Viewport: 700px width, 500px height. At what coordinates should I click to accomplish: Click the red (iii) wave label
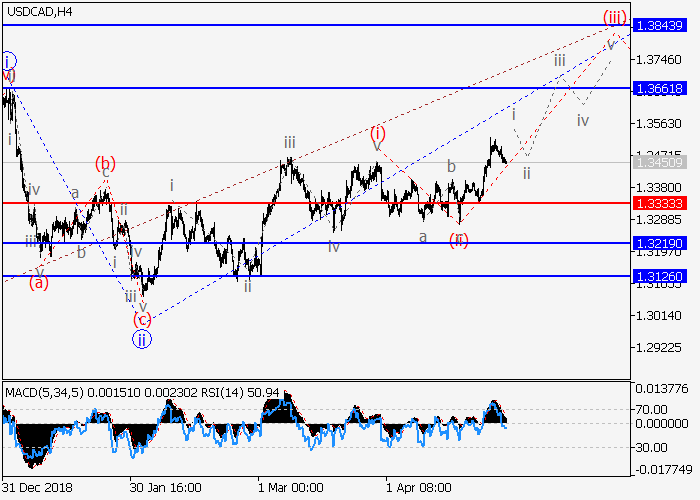click(614, 17)
